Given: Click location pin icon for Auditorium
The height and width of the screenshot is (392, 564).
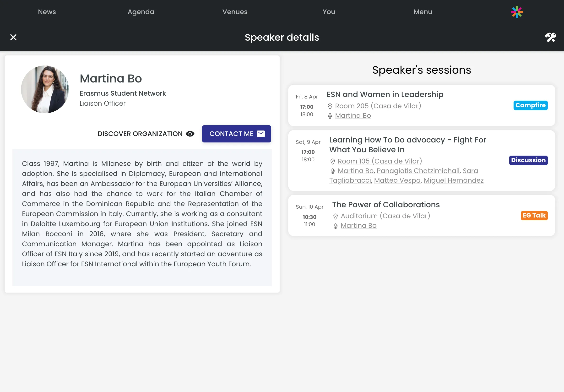Looking at the screenshot, I should click(x=335, y=216).
